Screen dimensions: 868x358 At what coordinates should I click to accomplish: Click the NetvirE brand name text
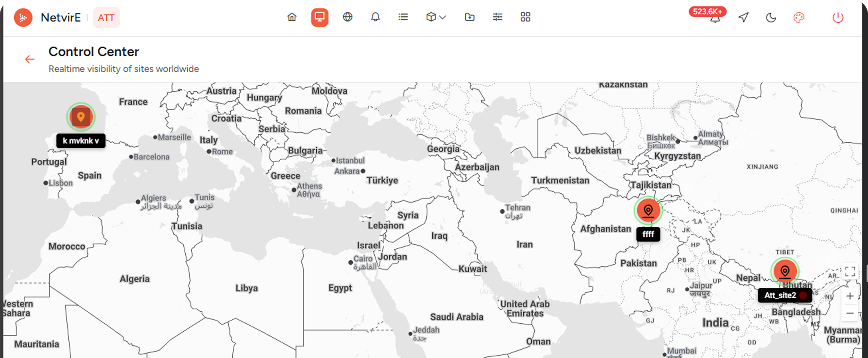61,18
